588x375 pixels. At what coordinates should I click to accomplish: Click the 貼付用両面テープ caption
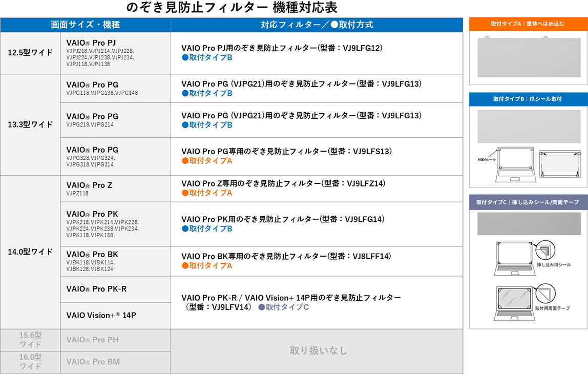[x=552, y=308]
